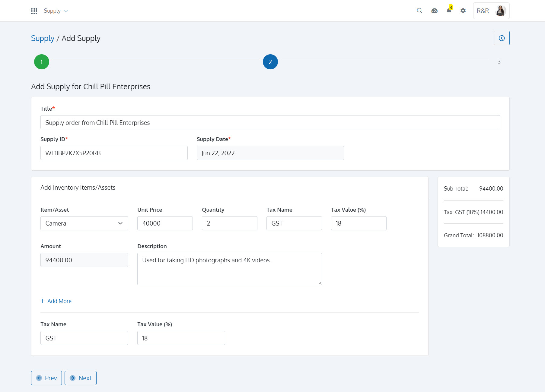Click the Amount field showing 94400.00

pos(84,260)
